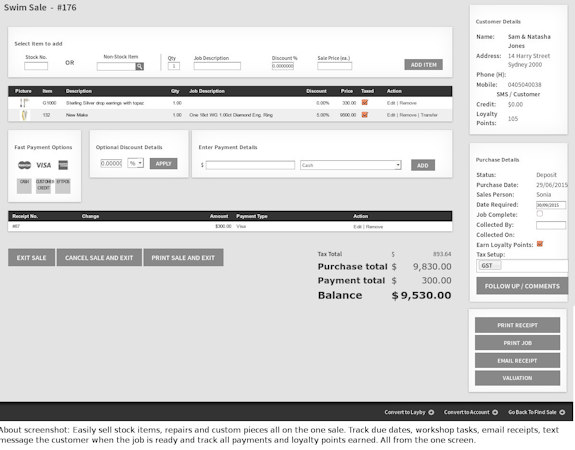This screenshot has height=450, width=575.
Task: Click the PRINT RECEIPT button
Action: pos(517,325)
